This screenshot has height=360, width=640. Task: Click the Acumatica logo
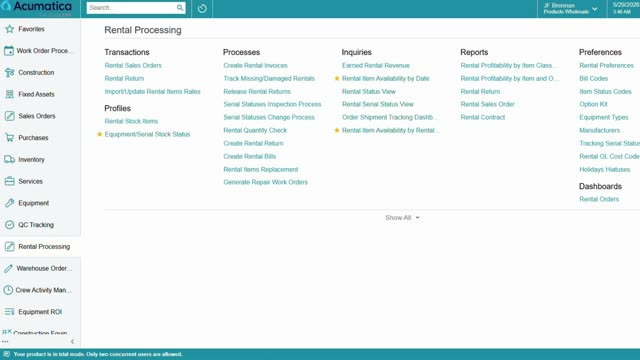click(37, 7)
